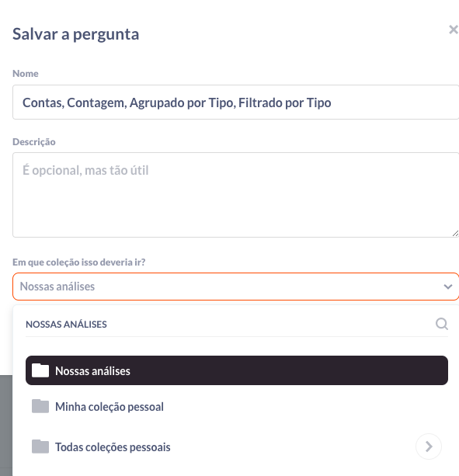
Task: Click the folder icon beside Minha coleção pessoal
Action: coord(40,406)
